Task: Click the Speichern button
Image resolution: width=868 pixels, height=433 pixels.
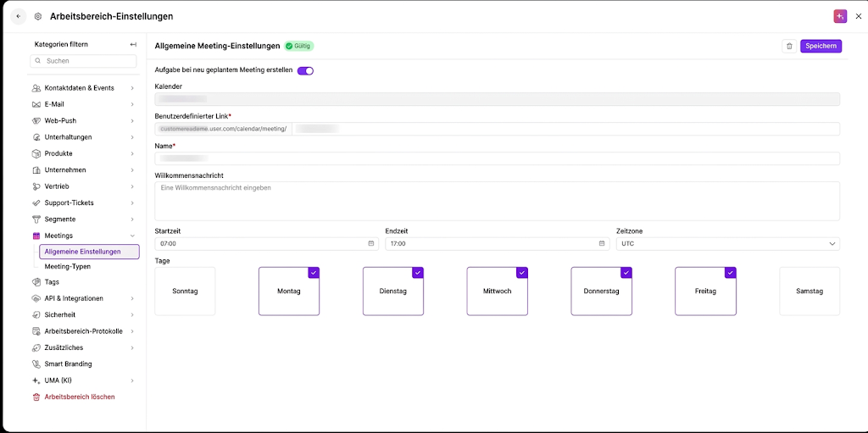Action: (821, 47)
